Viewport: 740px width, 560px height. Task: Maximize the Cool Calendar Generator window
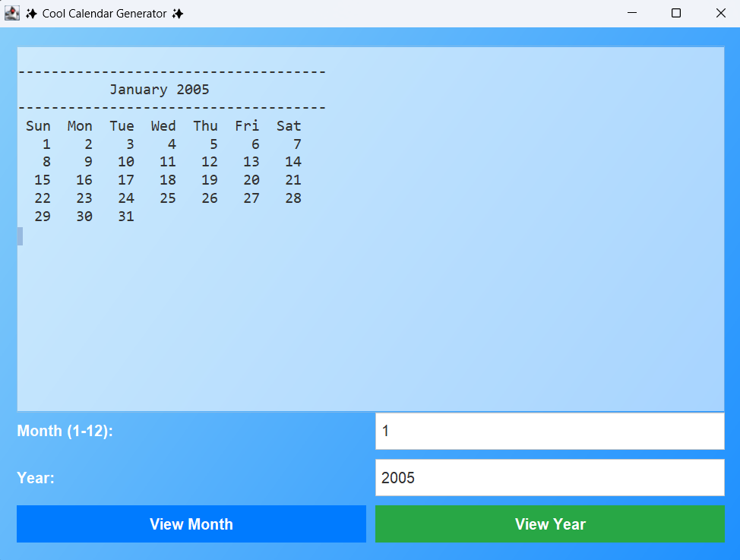676,13
